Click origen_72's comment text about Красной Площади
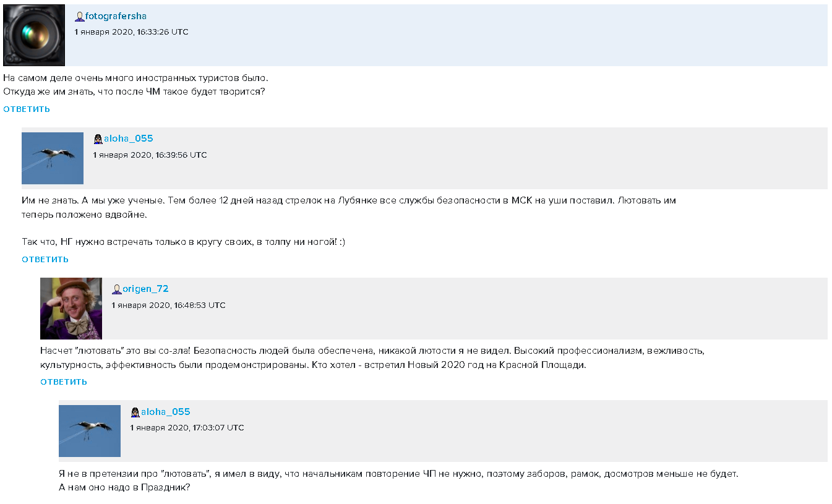 372,358
